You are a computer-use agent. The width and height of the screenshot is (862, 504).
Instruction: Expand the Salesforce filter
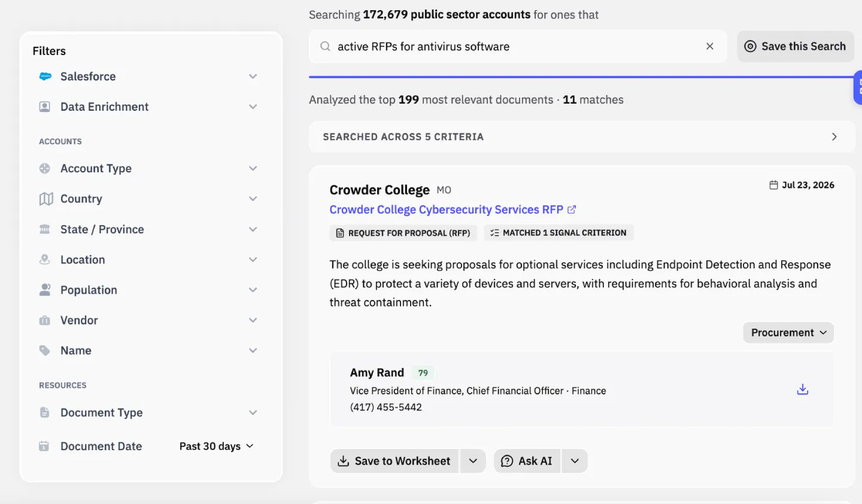(x=253, y=76)
